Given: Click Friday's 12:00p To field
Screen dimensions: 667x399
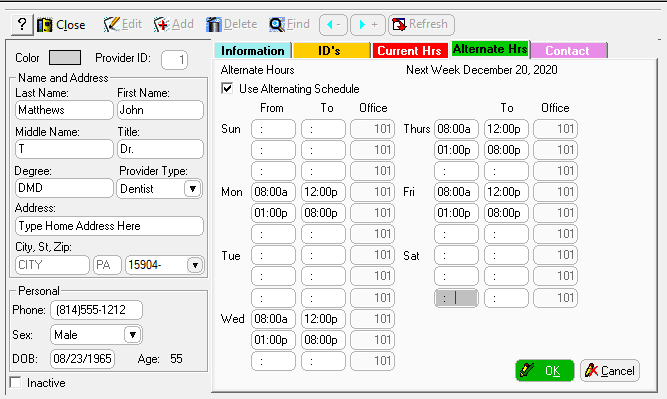Looking at the screenshot, I should click(x=506, y=192).
